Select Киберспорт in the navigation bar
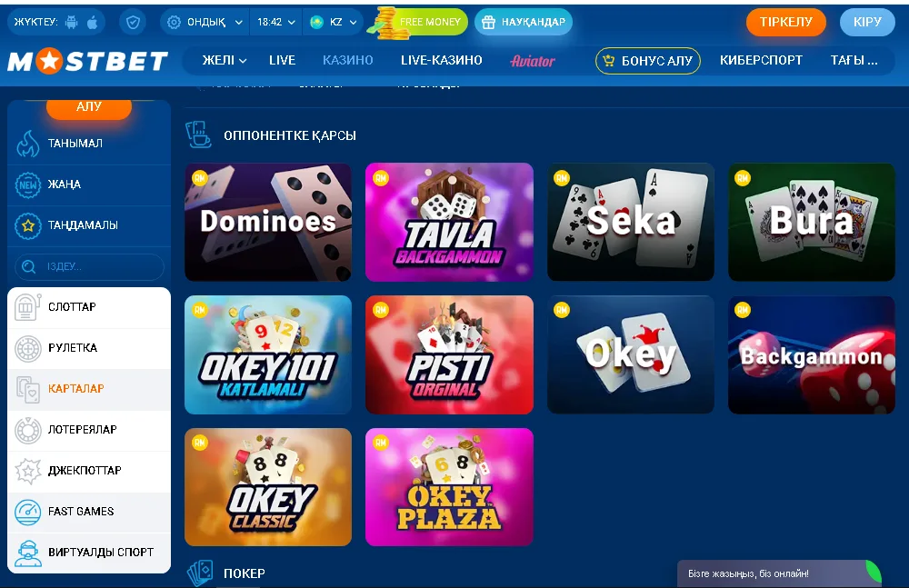This screenshot has height=588, width=909. [761, 60]
